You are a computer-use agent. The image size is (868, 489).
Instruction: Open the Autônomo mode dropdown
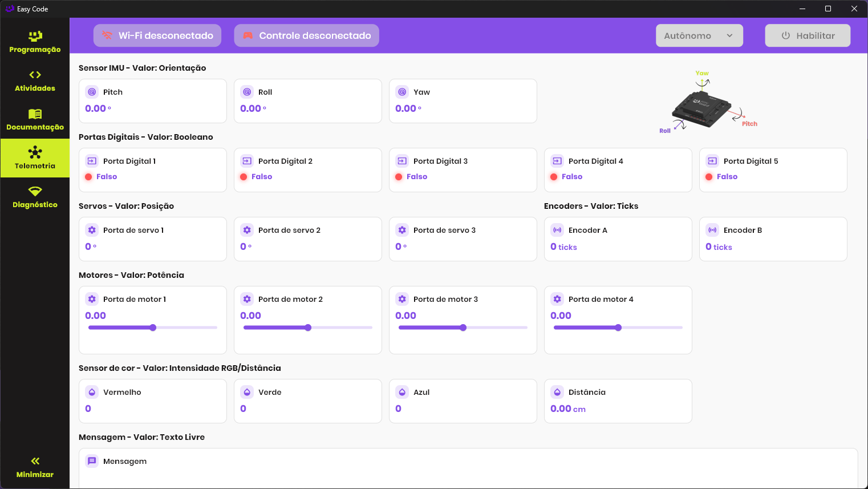pyautogui.click(x=699, y=35)
